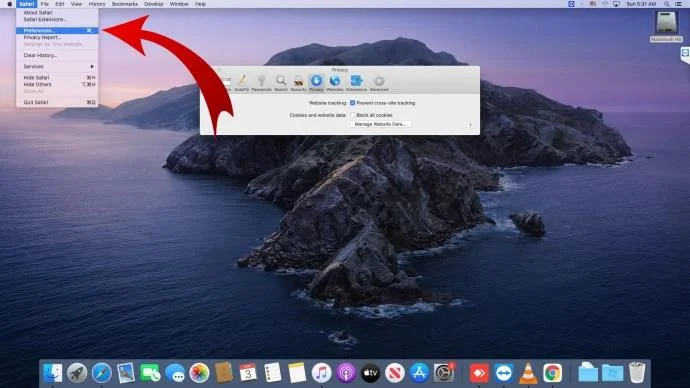Viewport: 690px width, 388px height.
Task: Open Calendar from the dock
Action: (248, 373)
